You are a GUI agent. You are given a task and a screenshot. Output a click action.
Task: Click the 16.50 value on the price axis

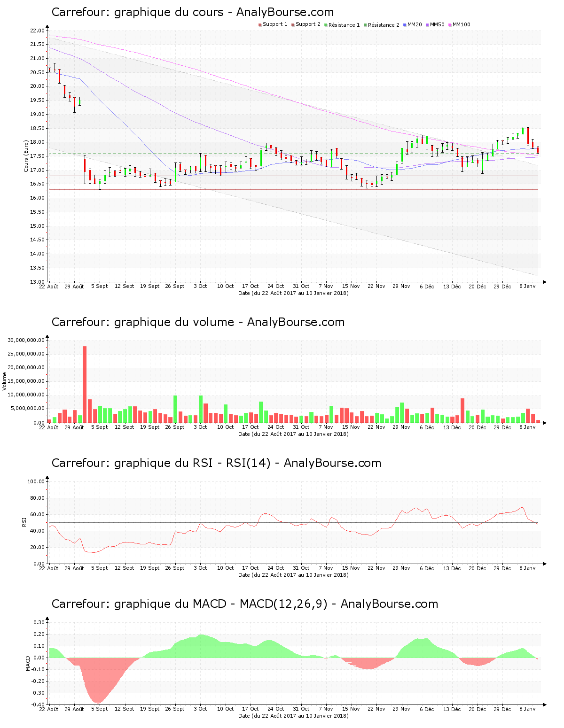pos(37,184)
